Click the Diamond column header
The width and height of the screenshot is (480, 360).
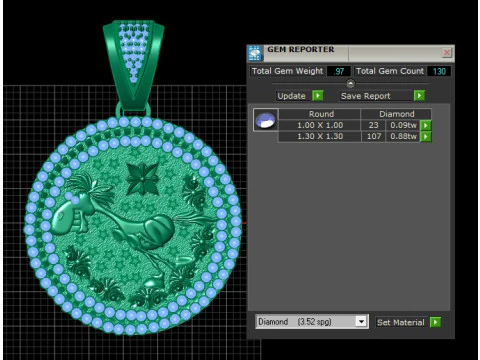(396, 114)
